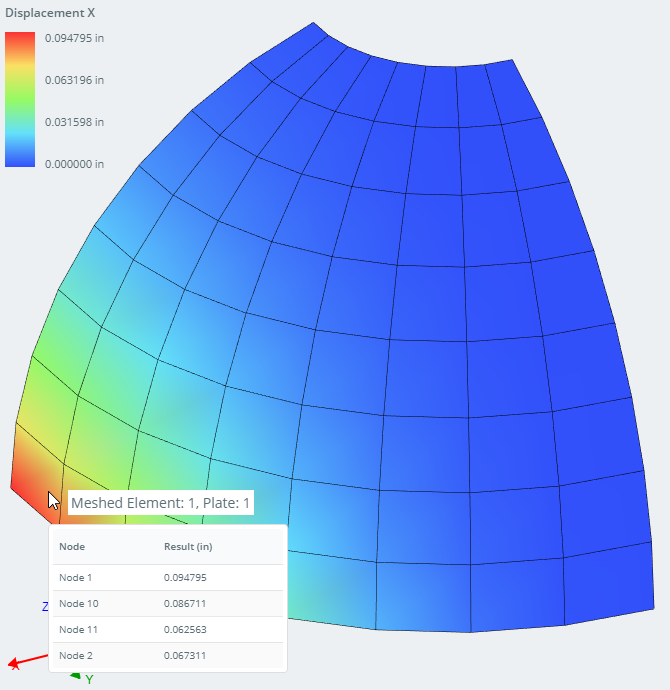Click the Meshed Element: 1, Plate: 1 tooltip

point(160,503)
